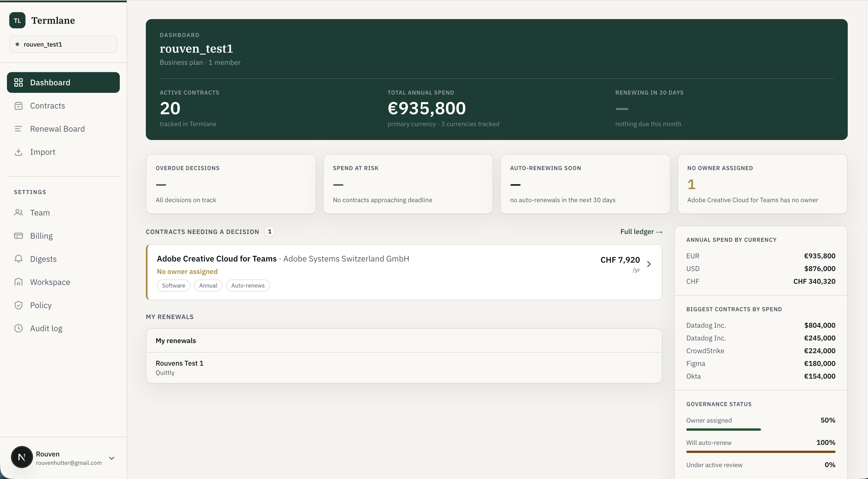Click the Spend at Risk card
The image size is (868, 479).
point(408,184)
